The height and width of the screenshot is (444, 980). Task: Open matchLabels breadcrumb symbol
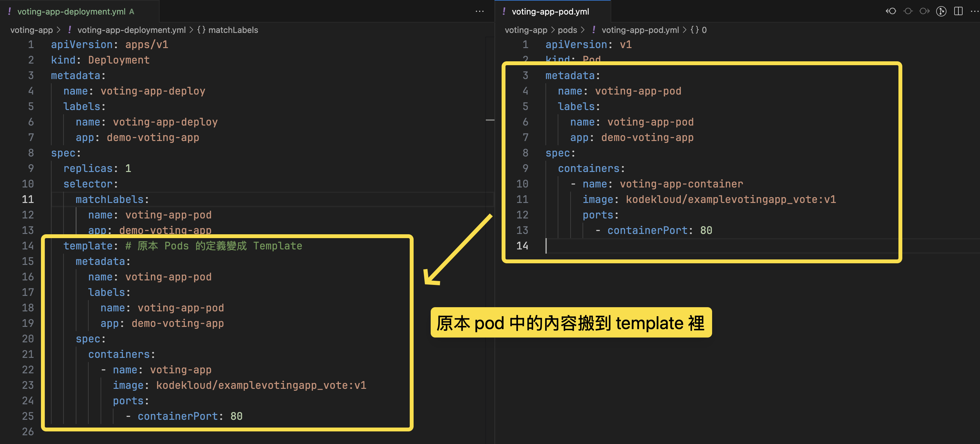228,30
